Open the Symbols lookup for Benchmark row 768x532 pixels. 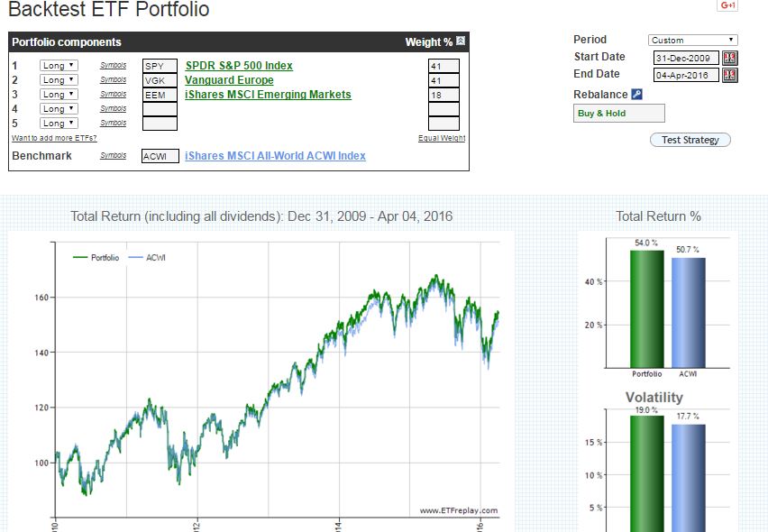tap(113, 156)
